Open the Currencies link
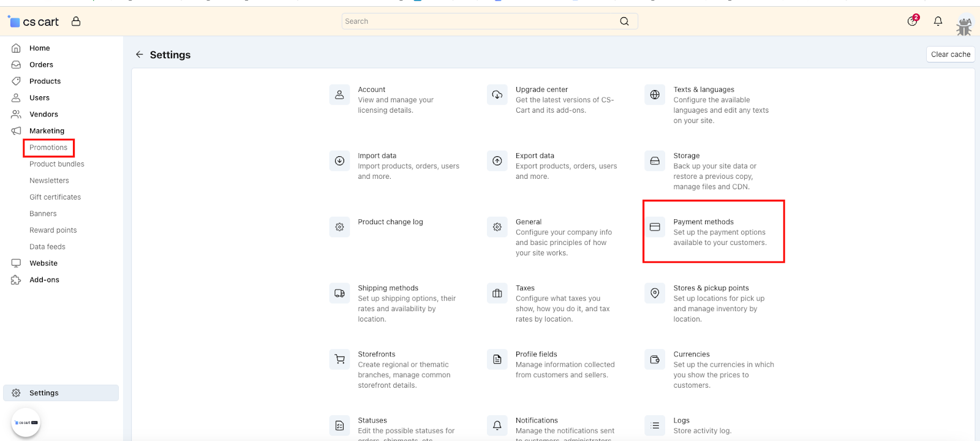Image resolution: width=980 pixels, height=441 pixels. click(x=692, y=354)
